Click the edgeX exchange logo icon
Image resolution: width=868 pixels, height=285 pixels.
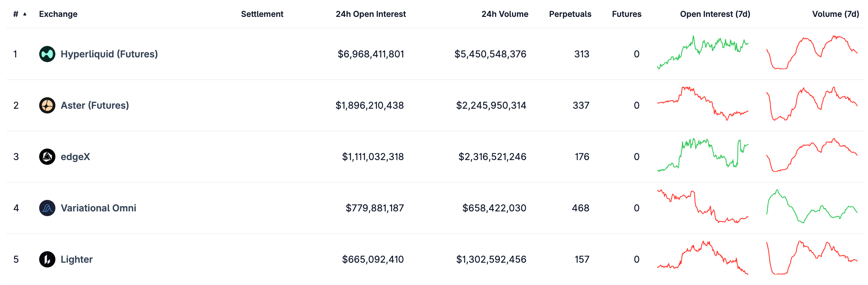[x=47, y=157]
